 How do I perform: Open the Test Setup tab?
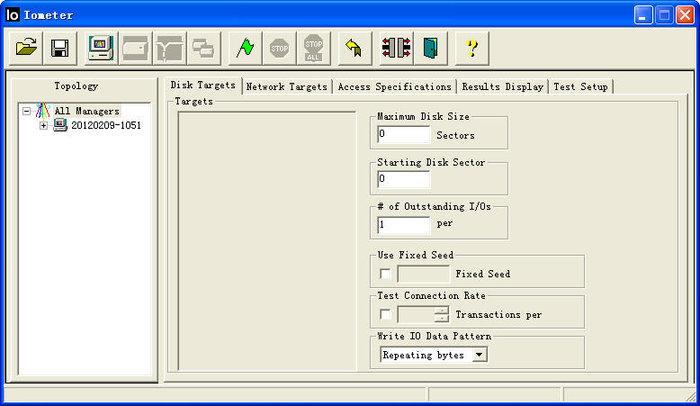pyautogui.click(x=580, y=87)
